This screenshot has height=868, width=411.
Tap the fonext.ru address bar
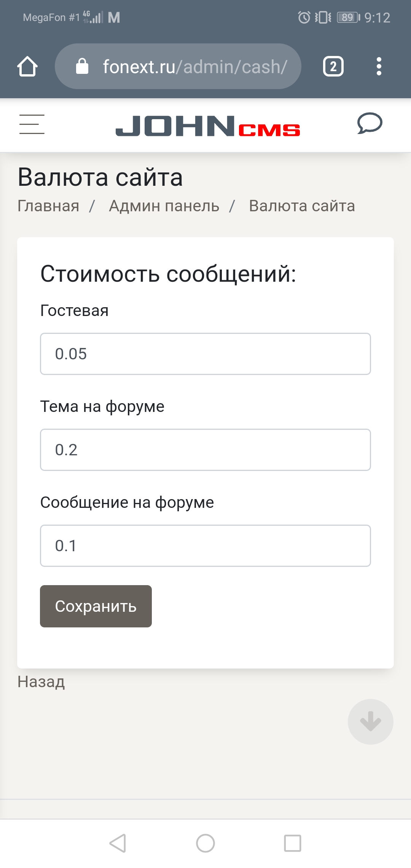click(195, 67)
